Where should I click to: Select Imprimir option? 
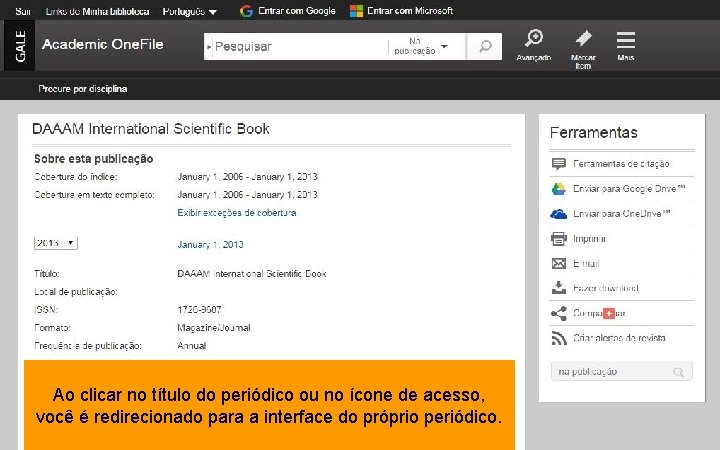(x=590, y=239)
